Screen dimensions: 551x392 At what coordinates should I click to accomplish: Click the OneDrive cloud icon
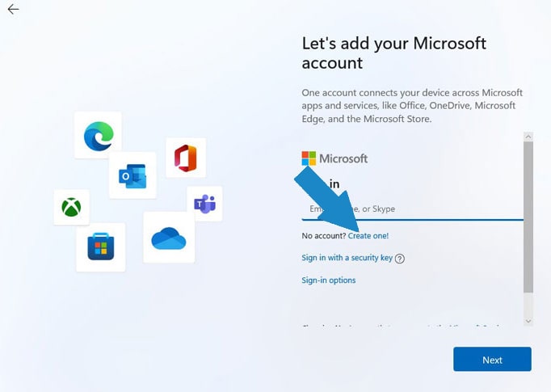click(169, 238)
